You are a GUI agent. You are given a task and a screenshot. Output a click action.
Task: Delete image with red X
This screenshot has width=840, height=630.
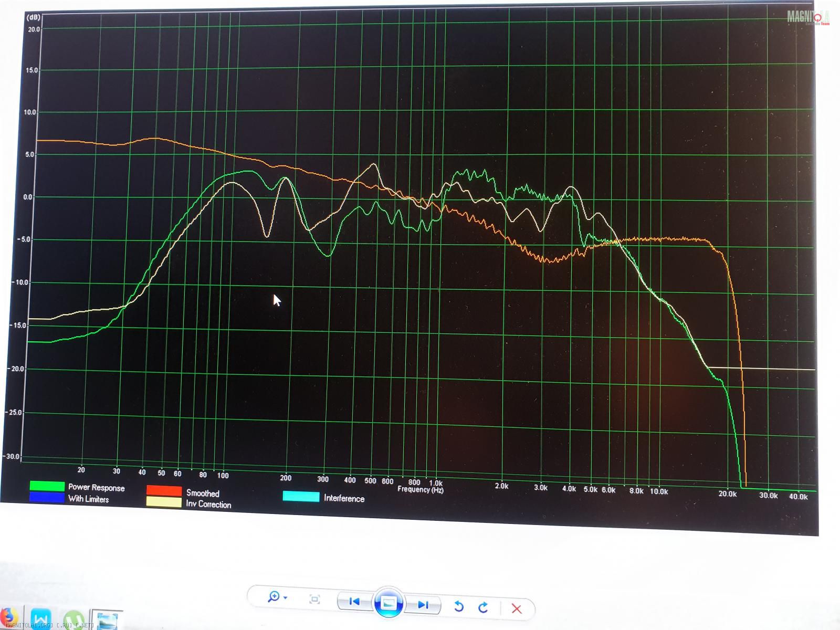(x=517, y=608)
